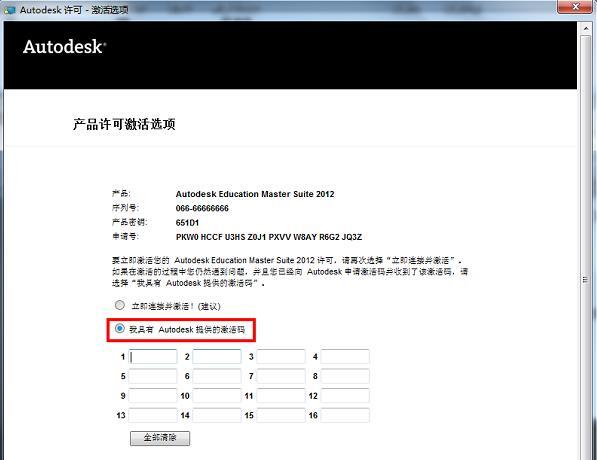Click activation code input field 12

(345, 396)
